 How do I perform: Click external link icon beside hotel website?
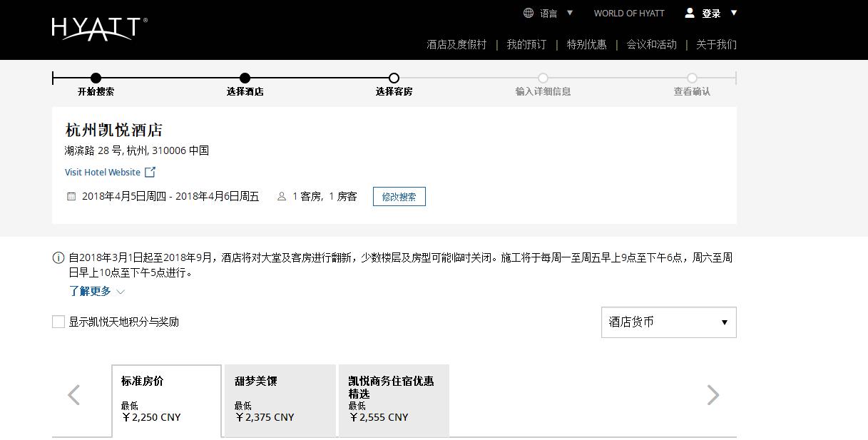pyautogui.click(x=150, y=172)
